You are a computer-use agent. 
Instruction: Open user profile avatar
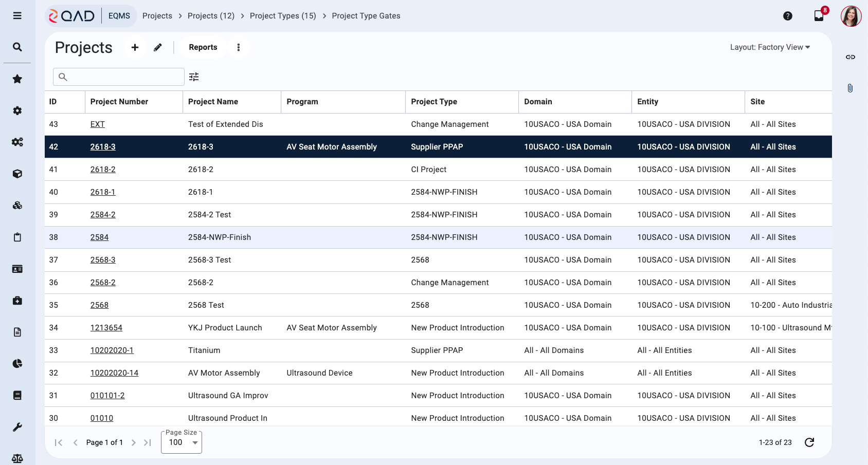(x=851, y=16)
